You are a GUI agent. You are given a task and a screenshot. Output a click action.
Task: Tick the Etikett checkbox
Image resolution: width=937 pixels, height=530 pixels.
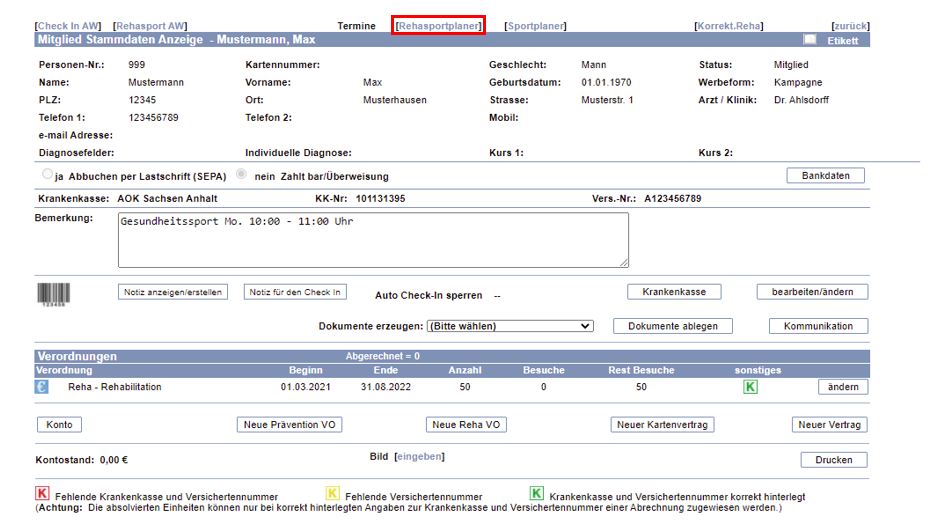(x=810, y=40)
